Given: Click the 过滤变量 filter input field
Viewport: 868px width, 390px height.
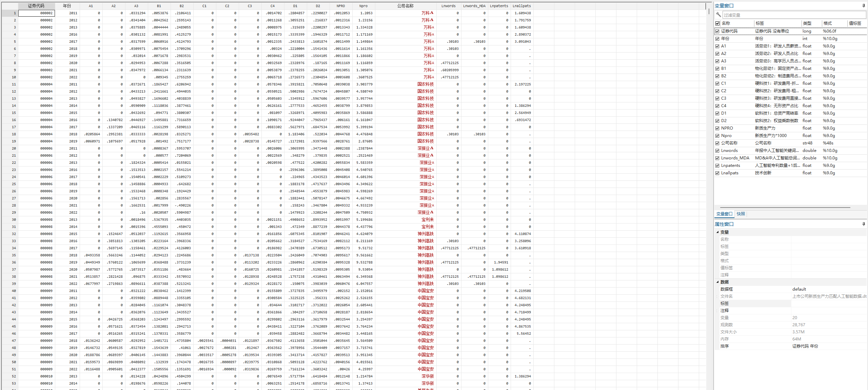Looking at the screenshot, I should pos(793,15).
